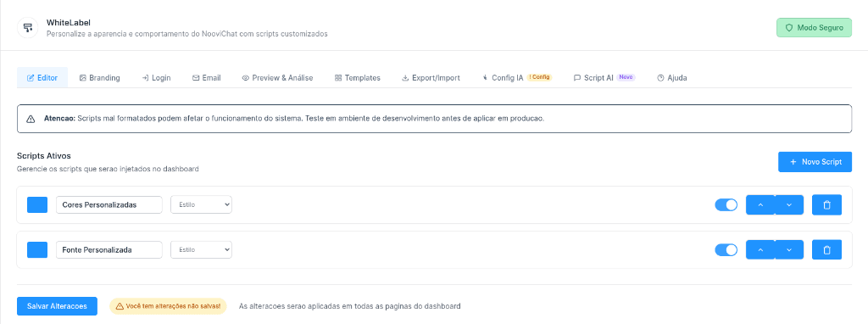The height and width of the screenshot is (324, 868).
Task: Select the Script AI tab
Action: tap(604, 77)
